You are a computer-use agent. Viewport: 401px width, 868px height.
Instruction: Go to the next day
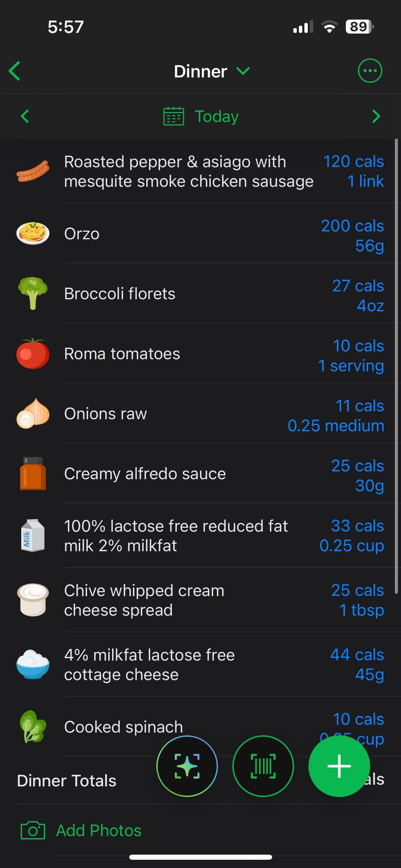click(x=376, y=116)
